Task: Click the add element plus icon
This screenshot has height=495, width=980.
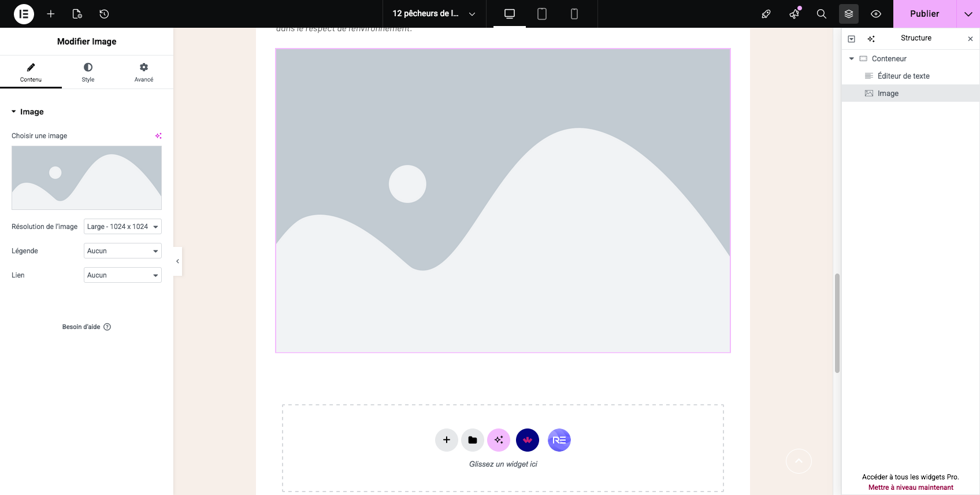Action: [51, 14]
